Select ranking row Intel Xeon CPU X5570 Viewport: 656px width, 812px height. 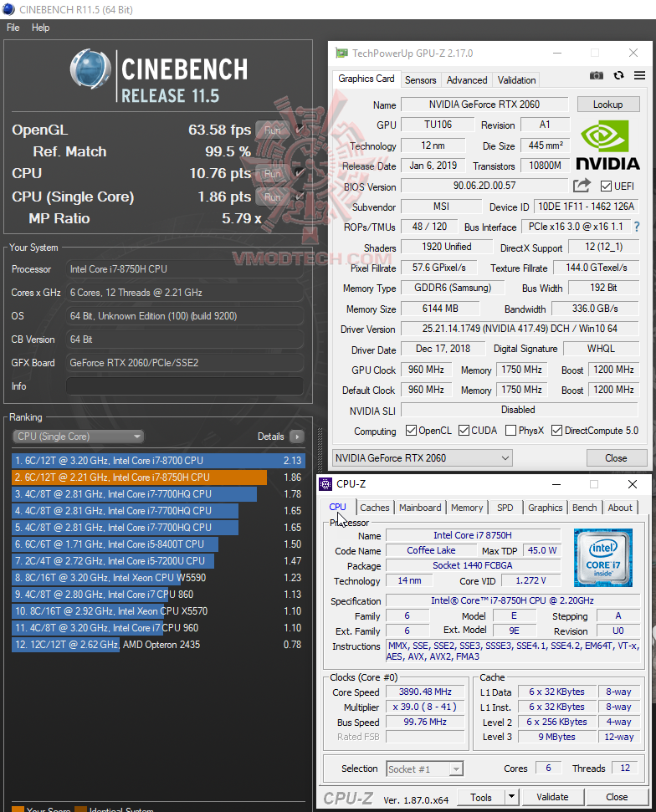(158, 611)
